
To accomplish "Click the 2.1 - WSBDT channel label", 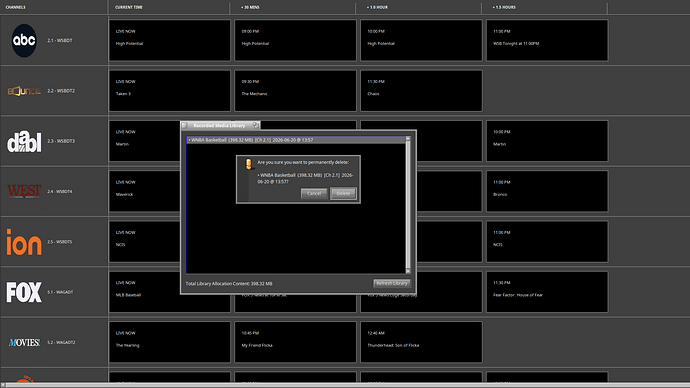I will [x=59, y=40].
